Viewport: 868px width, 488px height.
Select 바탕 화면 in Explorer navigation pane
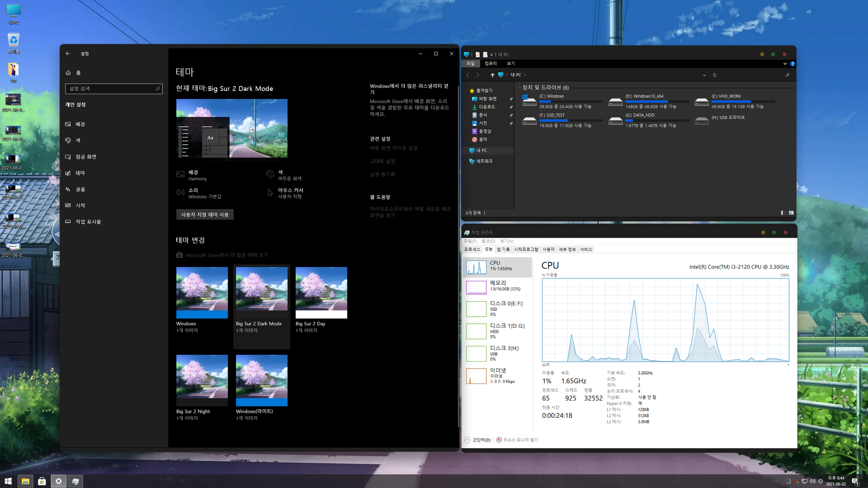pos(484,99)
